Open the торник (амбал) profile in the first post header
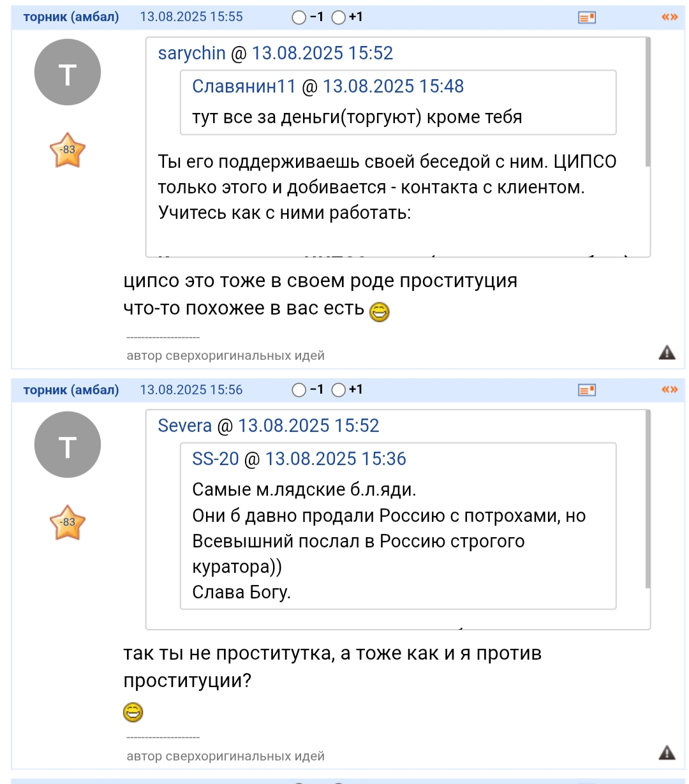This screenshot has width=689, height=784. pos(71,17)
